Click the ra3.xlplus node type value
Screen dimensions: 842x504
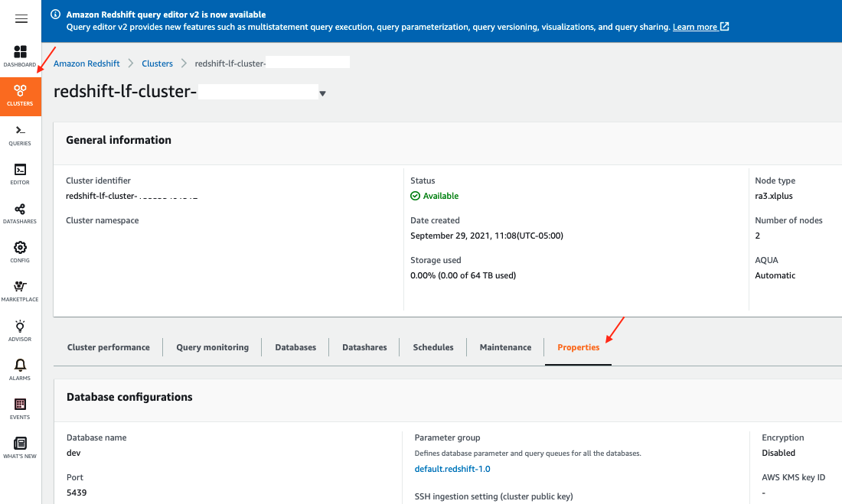774,196
